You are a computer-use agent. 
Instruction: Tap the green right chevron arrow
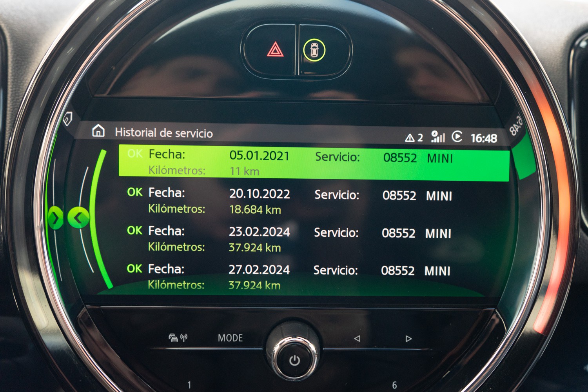pyautogui.click(x=55, y=218)
